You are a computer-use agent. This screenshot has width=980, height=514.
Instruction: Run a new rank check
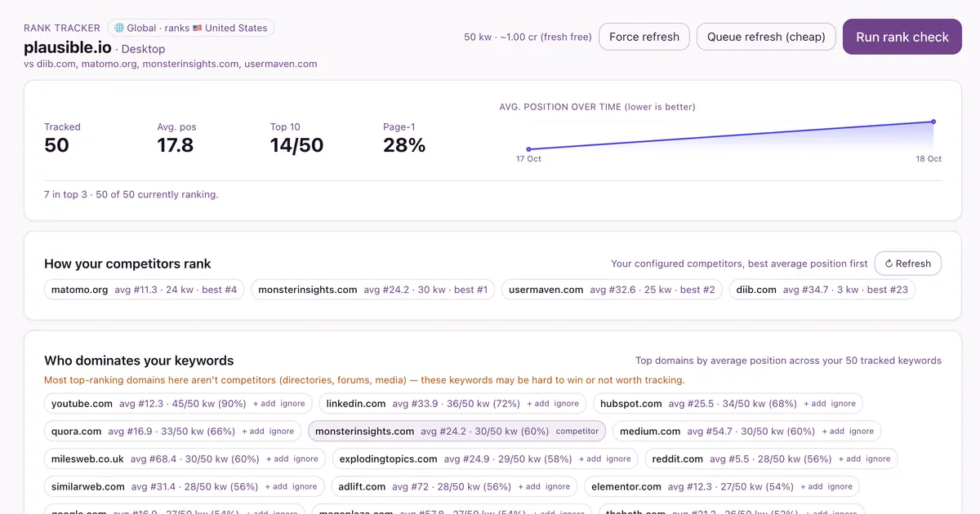[902, 37]
